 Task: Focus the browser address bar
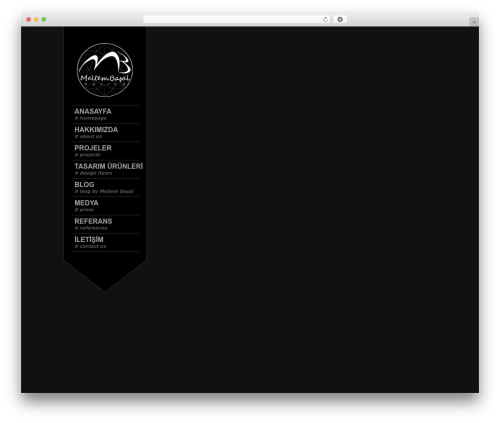pyautogui.click(x=237, y=20)
